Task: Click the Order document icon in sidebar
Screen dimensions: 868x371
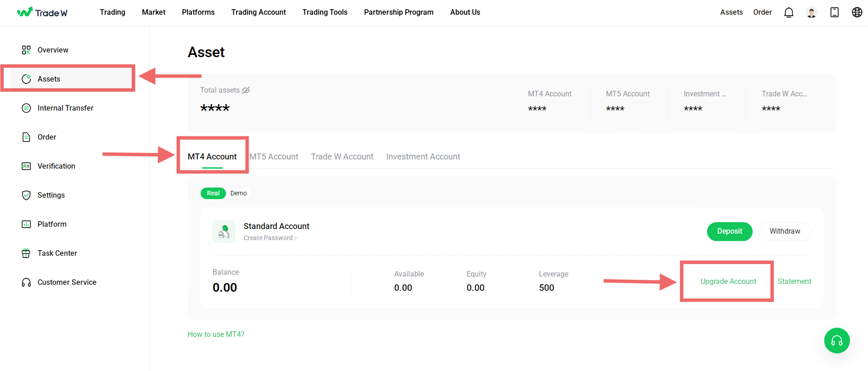Action: 26,137
